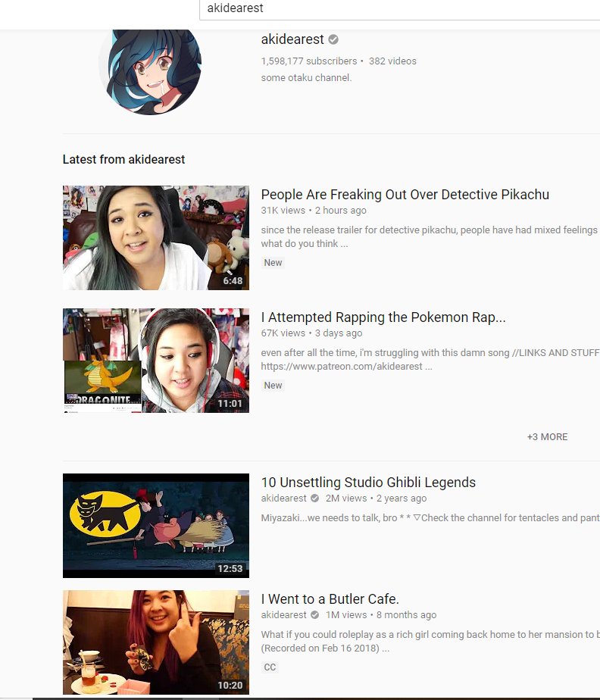Viewport: 600px width, 700px height.
Task: Click the Pokemon Rap video description snippet
Action: tap(430, 359)
